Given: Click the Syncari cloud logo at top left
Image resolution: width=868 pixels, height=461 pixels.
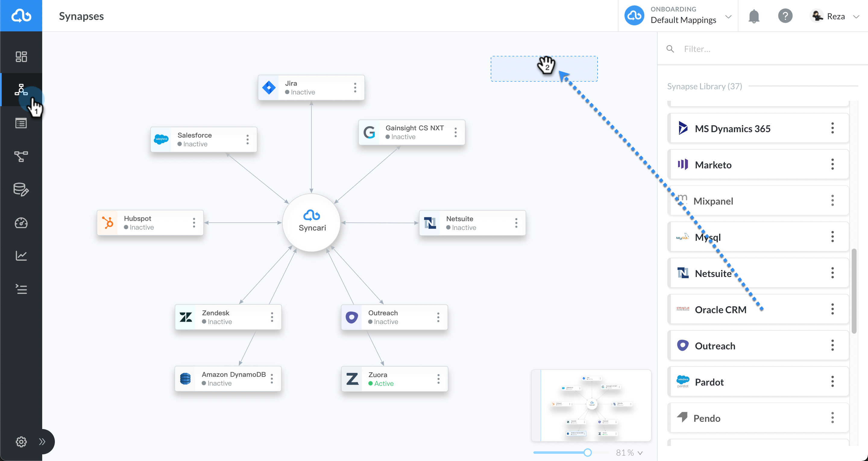Looking at the screenshot, I should (x=21, y=15).
